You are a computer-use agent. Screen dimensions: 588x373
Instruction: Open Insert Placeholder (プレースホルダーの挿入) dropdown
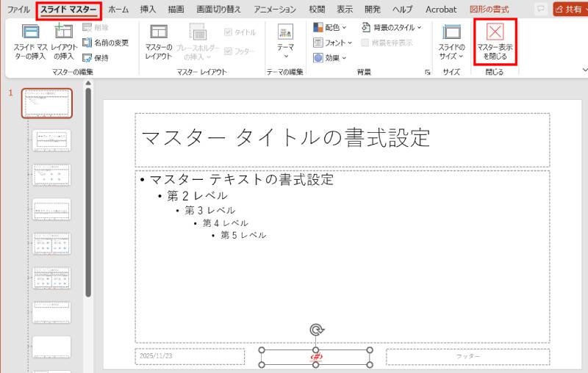click(198, 42)
